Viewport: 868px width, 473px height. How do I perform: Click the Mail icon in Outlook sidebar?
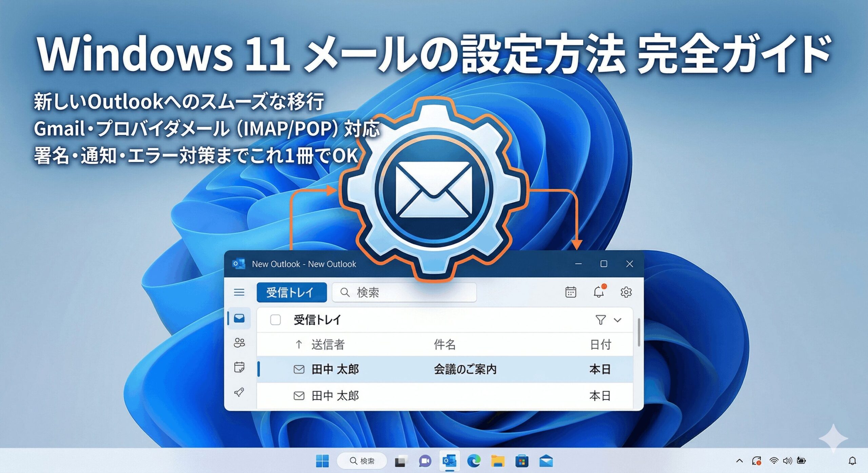point(239,318)
